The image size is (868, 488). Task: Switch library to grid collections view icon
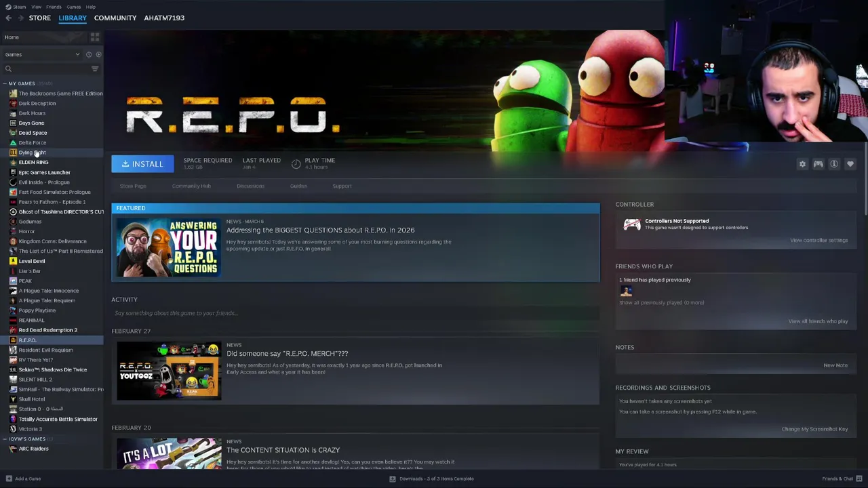click(95, 37)
